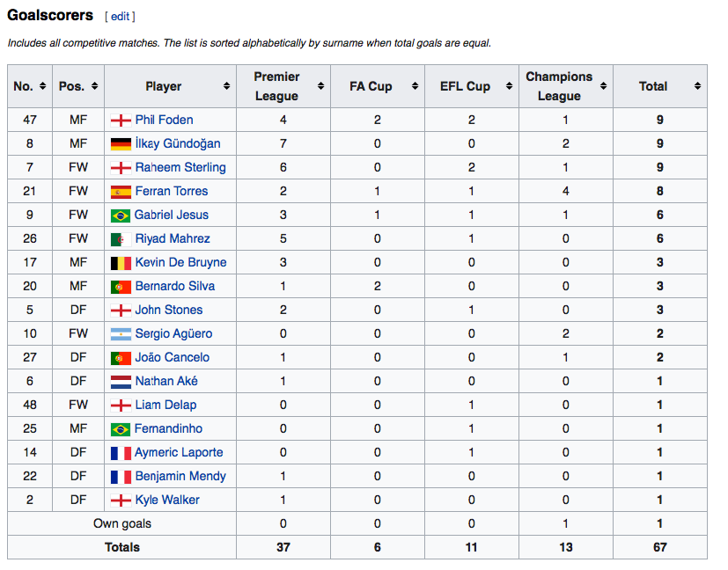
Task: Open Kyle Walker's player page
Action: click(x=167, y=501)
